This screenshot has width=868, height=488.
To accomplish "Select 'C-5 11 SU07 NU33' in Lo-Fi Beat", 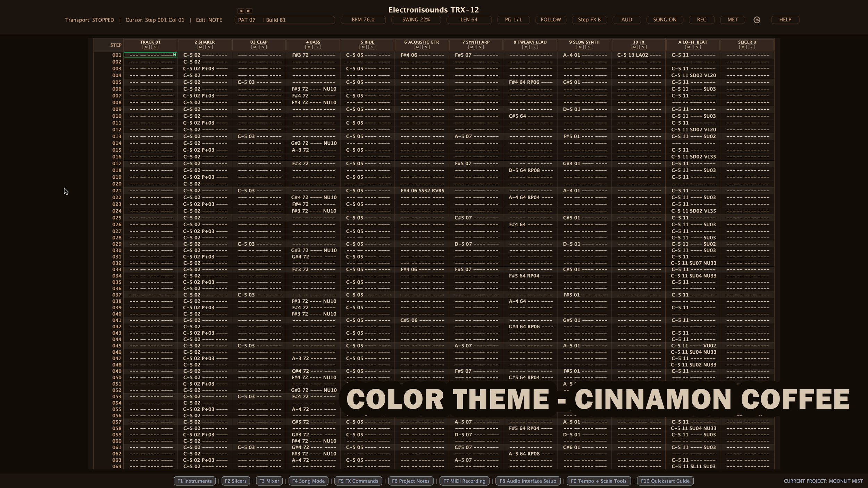I will (693, 263).
